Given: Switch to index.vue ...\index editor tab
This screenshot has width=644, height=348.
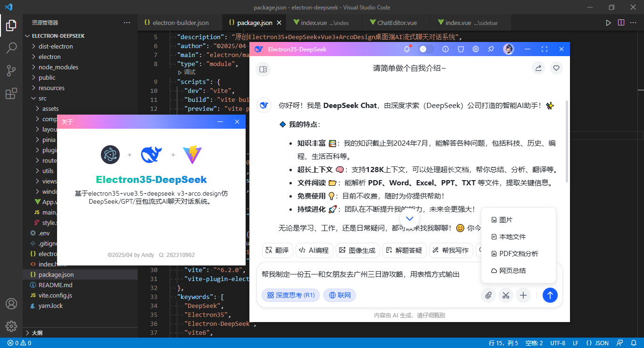Looking at the screenshot, I should 325,23.
